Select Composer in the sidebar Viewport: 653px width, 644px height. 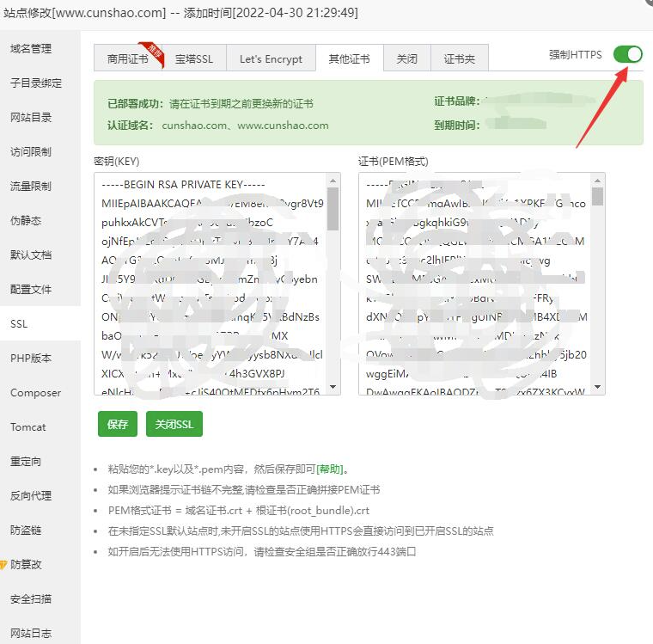pyautogui.click(x=35, y=393)
